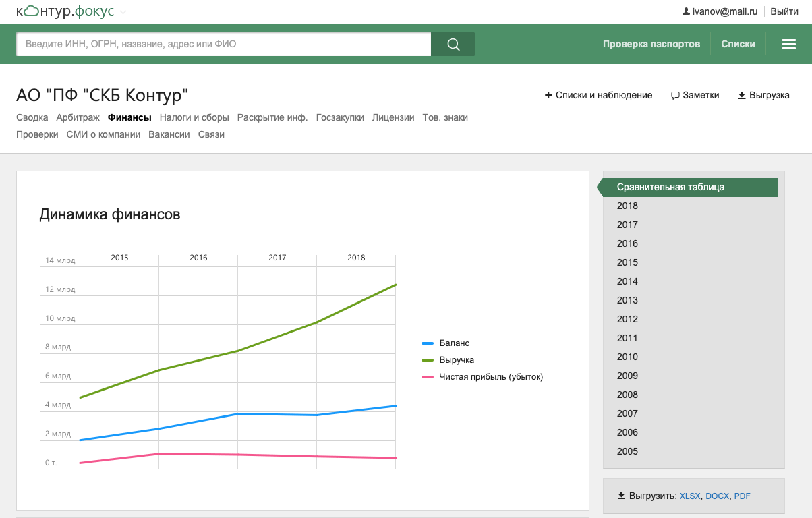
Task: Select year 2008 in sidebar list
Action: (627, 395)
